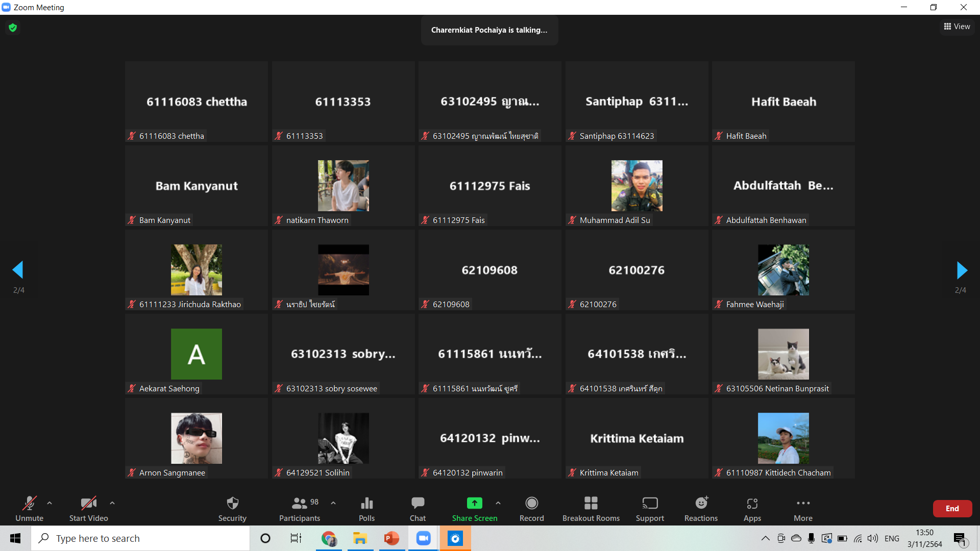Viewport: 980px width, 551px height.
Task: Open the More menu
Action: (803, 504)
